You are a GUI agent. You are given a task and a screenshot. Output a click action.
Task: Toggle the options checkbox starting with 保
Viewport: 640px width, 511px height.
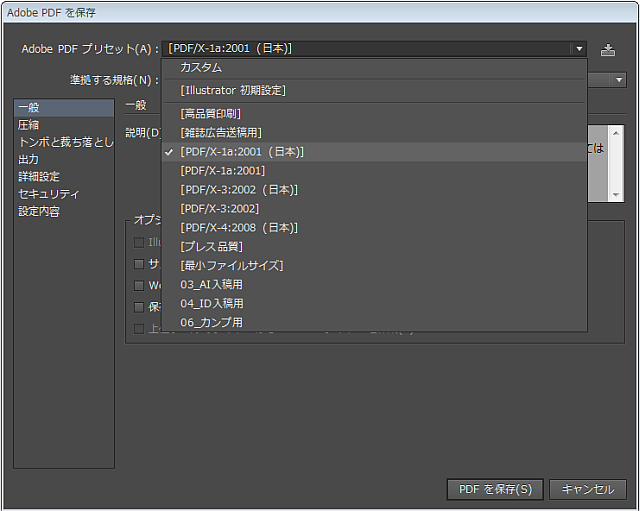[x=139, y=307]
